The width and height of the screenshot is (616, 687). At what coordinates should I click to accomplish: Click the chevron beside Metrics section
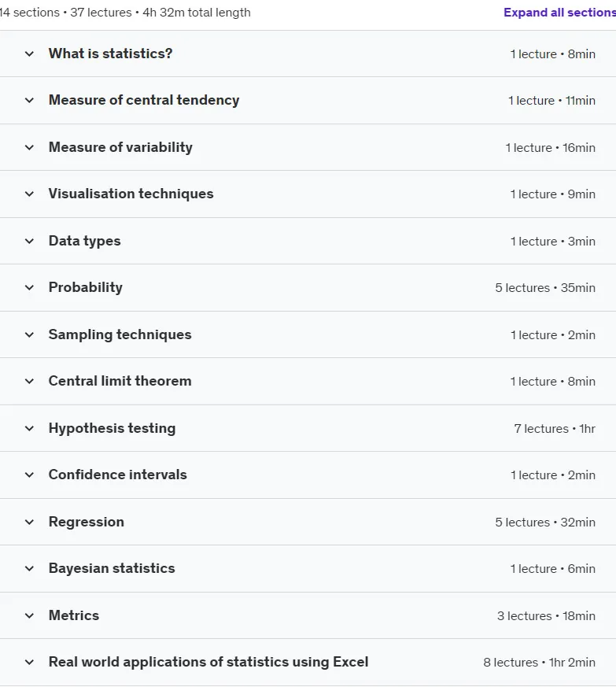click(x=29, y=615)
